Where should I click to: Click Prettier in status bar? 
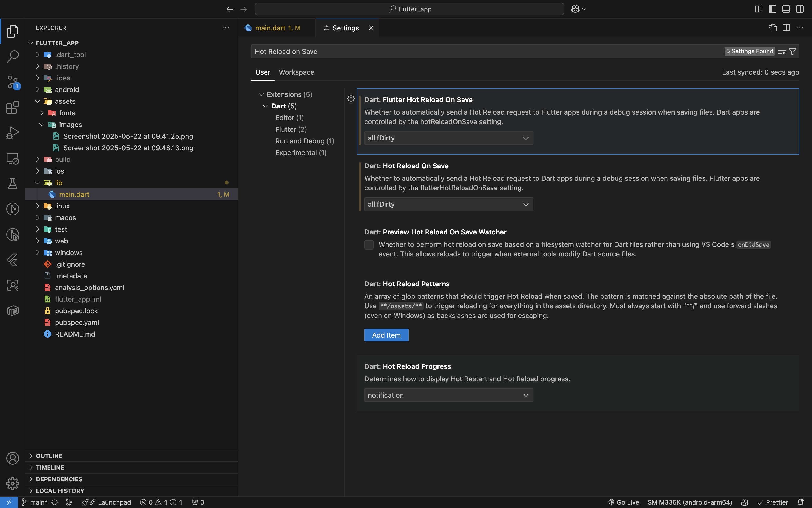pyautogui.click(x=773, y=502)
